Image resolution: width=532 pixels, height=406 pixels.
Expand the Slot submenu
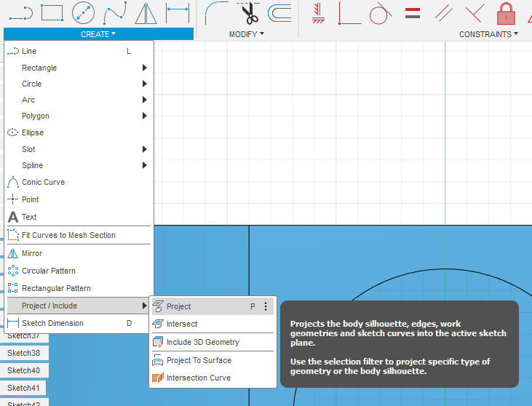pyautogui.click(x=79, y=149)
